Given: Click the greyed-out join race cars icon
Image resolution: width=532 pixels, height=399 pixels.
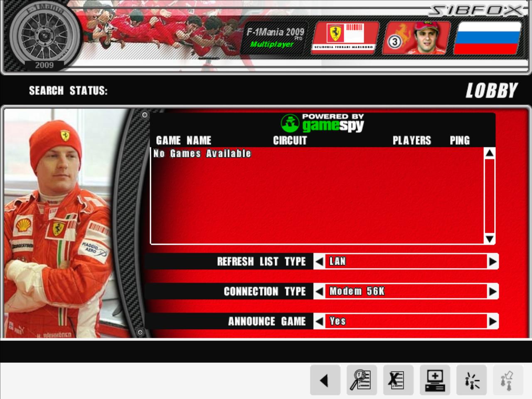Looking at the screenshot, I should tap(508, 380).
